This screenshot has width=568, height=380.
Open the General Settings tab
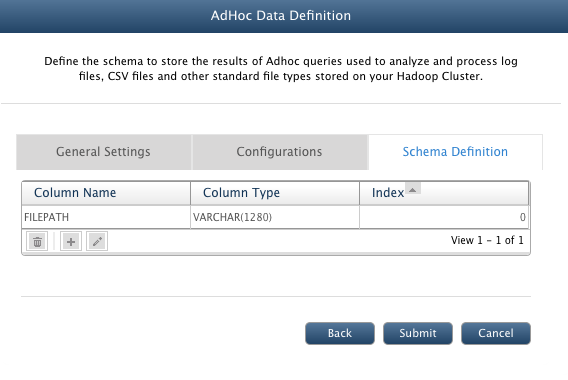click(104, 152)
